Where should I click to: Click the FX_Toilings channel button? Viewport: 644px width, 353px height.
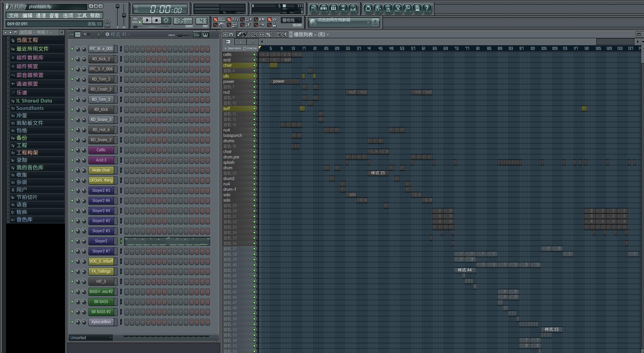tap(101, 271)
